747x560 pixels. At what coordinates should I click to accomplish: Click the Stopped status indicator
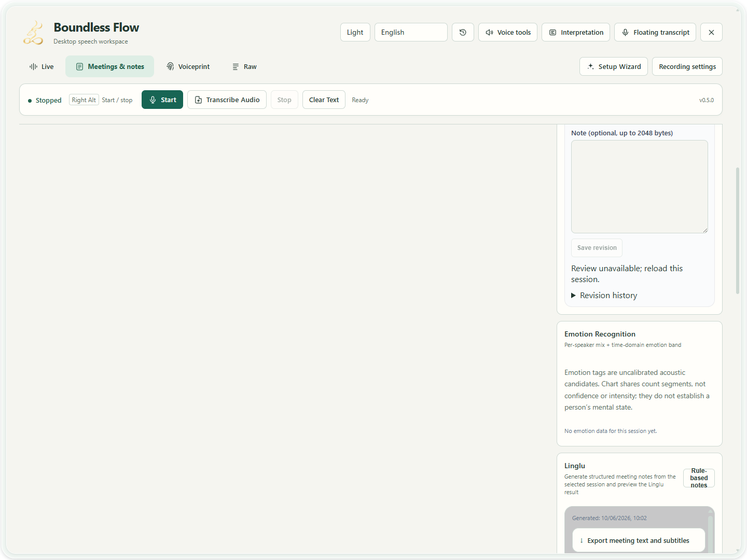click(45, 100)
